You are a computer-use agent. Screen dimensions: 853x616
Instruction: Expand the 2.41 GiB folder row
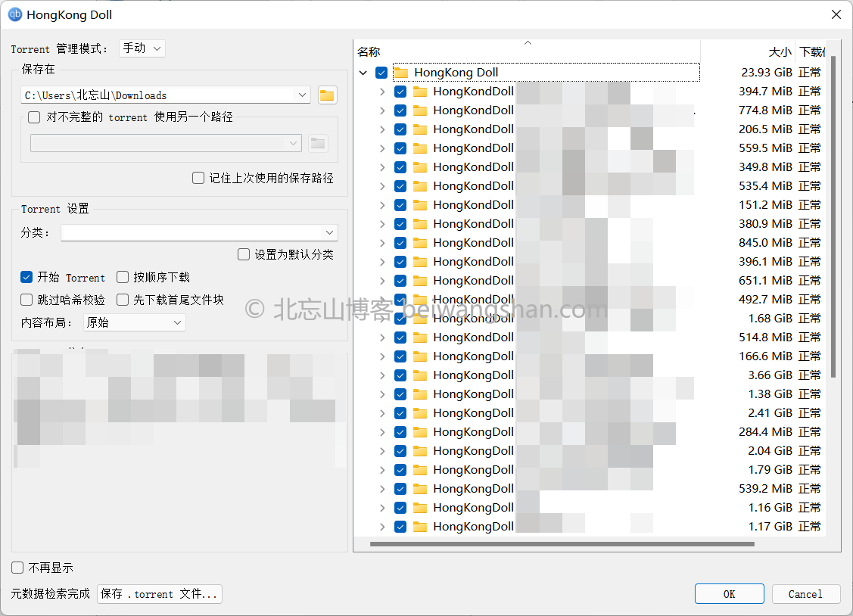382,413
